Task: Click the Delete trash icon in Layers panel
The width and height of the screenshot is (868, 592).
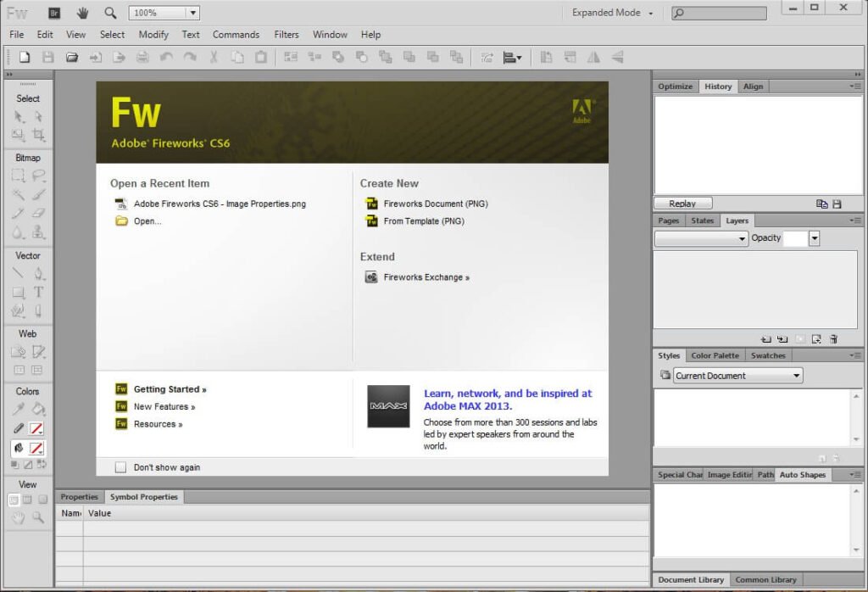Action: click(834, 339)
